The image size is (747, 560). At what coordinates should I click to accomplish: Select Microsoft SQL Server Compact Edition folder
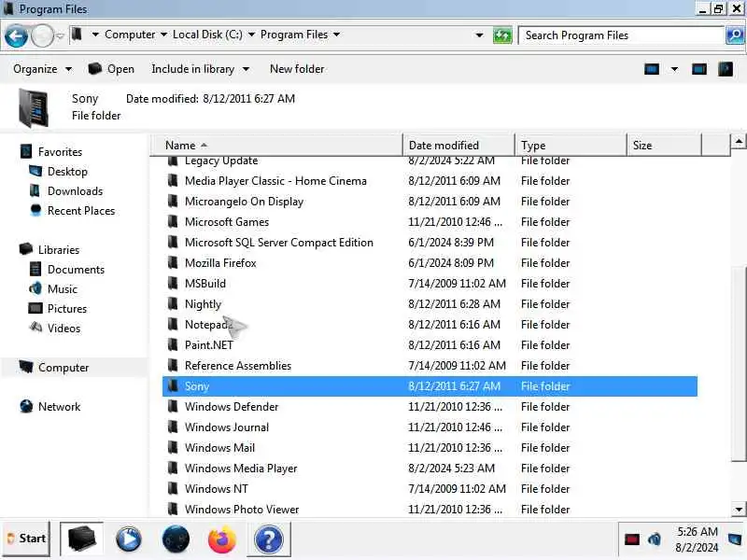[x=278, y=243]
